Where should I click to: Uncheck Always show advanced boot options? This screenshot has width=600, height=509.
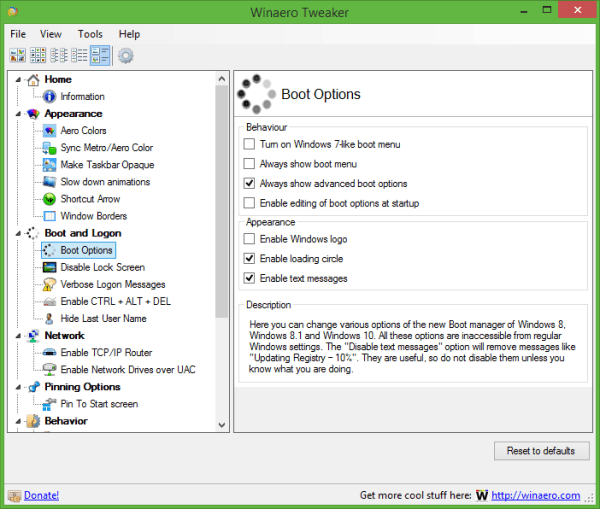pyautogui.click(x=250, y=184)
